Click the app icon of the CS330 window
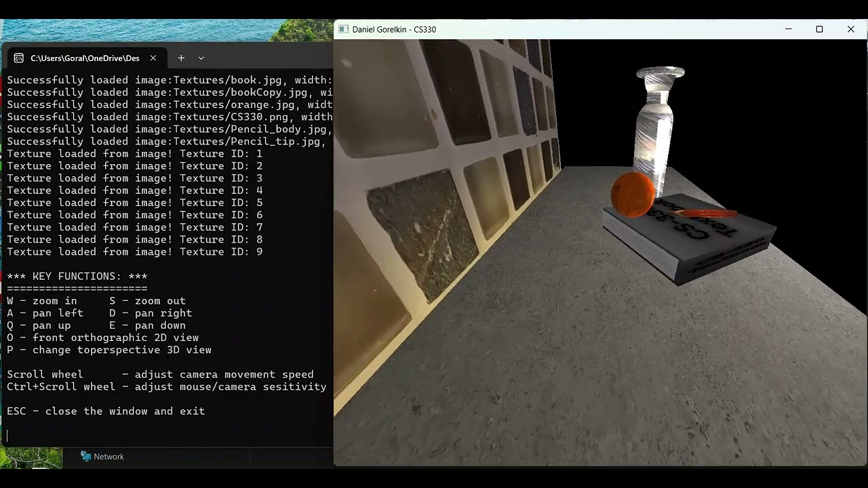This screenshot has width=868, height=488. click(344, 29)
